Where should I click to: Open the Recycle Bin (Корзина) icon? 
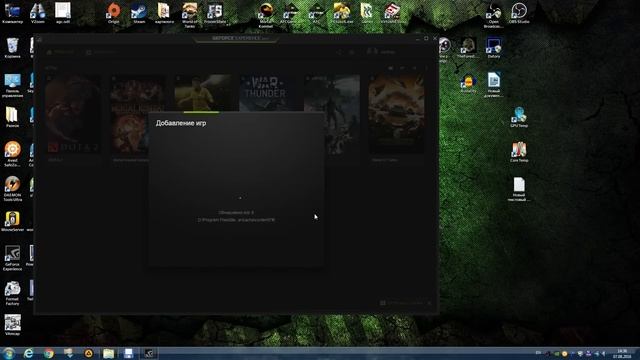12,47
